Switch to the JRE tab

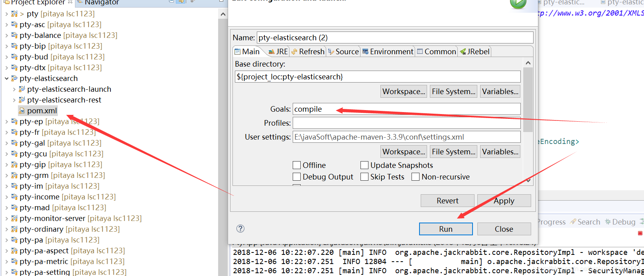coord(278,51)
